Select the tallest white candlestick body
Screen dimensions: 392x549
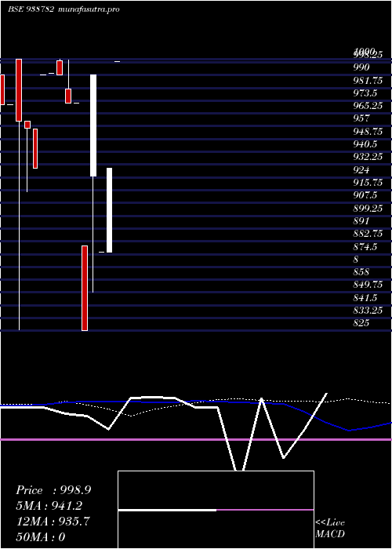pos(93,125)
